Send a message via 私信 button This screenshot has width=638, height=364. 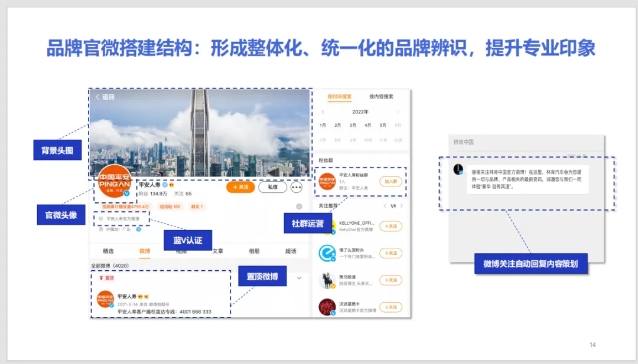pos(272,187)
